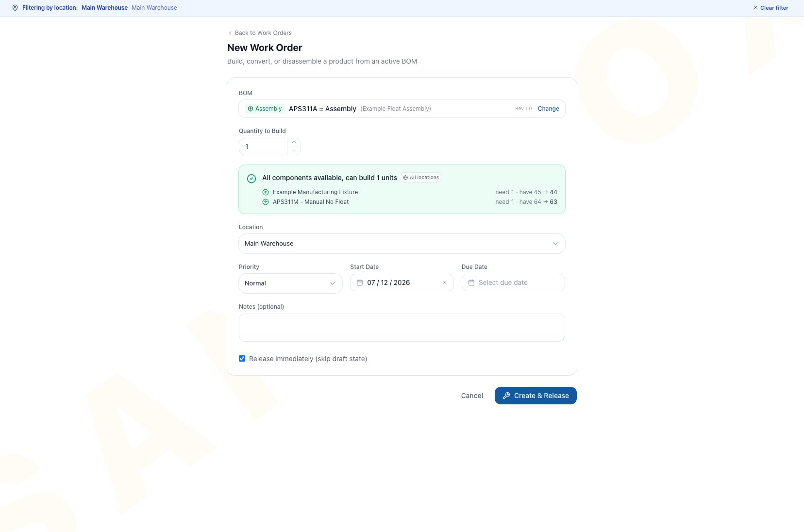Click the (Example Float Assembly) description text

point(396,109)
